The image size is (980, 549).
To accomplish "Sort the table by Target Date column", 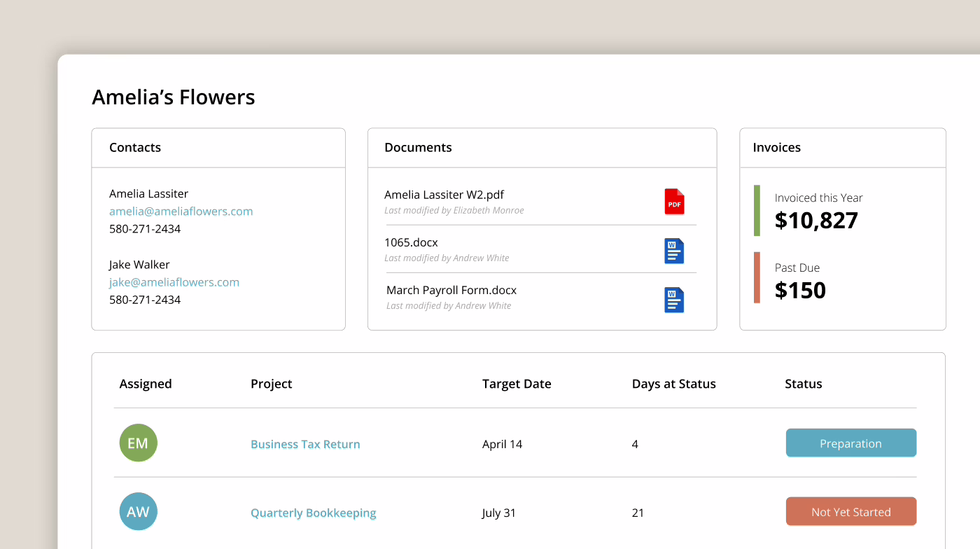I will point(517,383).
